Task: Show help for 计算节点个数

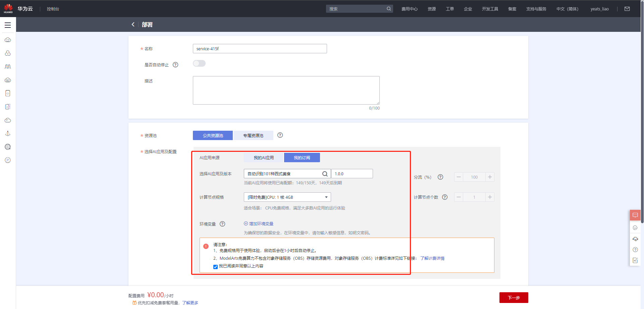Action: [x=445, y=197]
